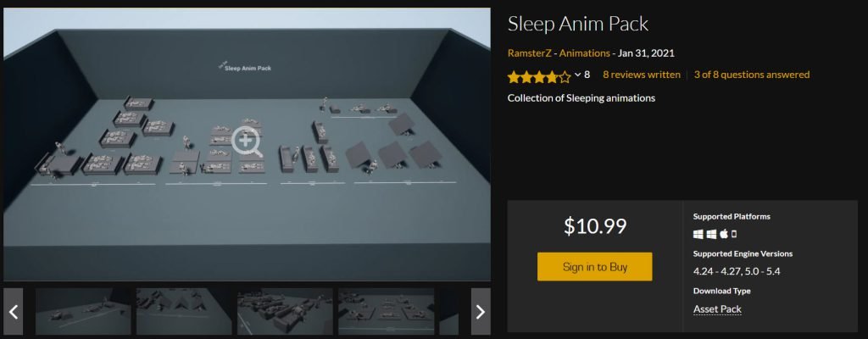
Task: Click the magnifier zoom icon on preview image
Action: pos(247,142)
